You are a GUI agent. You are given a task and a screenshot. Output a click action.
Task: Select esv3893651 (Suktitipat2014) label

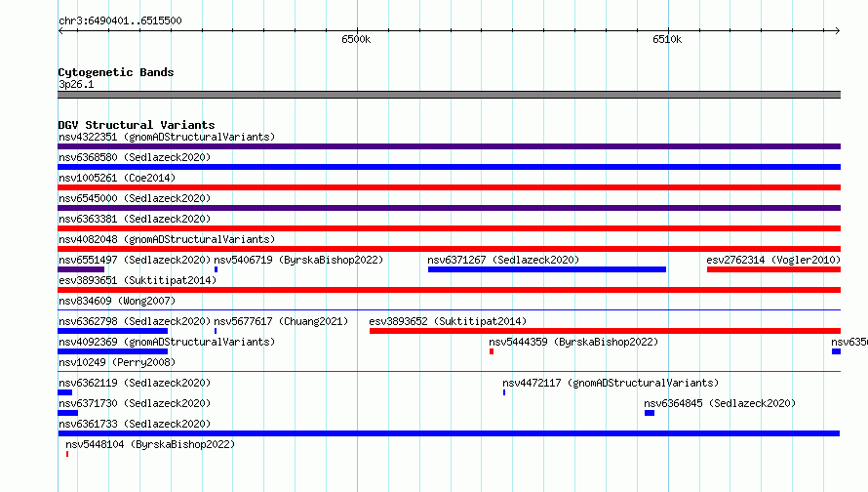tap(138, 280)
